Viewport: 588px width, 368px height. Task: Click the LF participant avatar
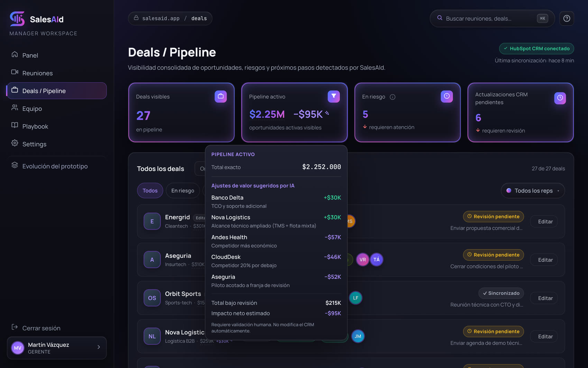[x=356, y=298]
